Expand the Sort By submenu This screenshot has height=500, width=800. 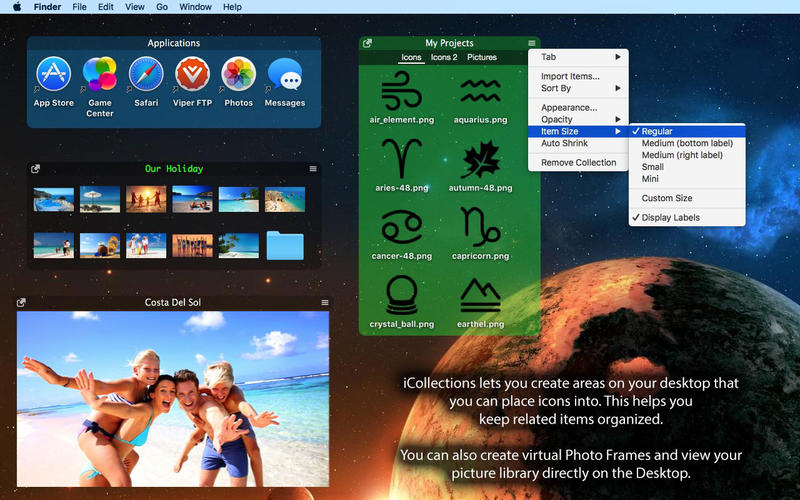(578, 88)
